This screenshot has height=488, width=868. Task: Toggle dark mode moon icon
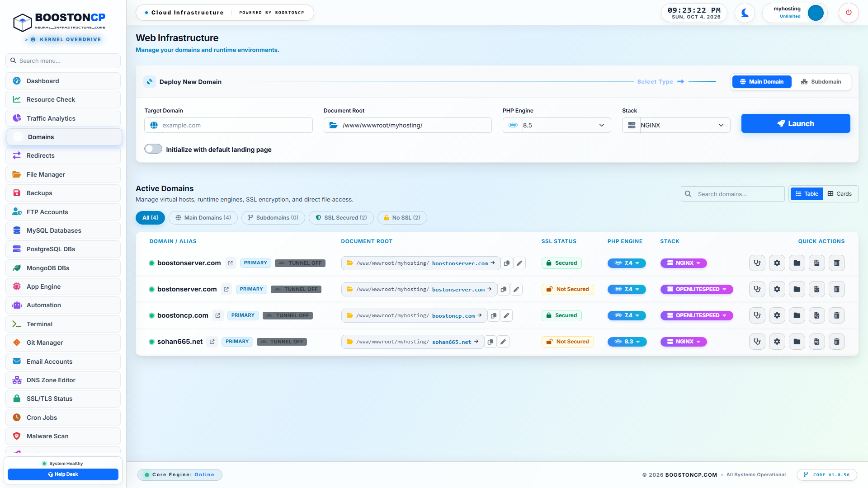(x=745, y=13)
